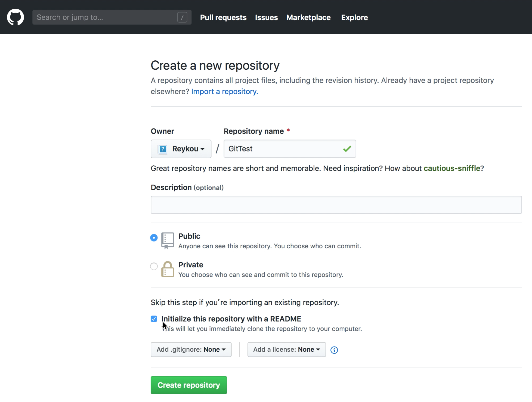Go to Marketplace in the navigation bar
Screen dimensions: 532x402
(308, 17)
